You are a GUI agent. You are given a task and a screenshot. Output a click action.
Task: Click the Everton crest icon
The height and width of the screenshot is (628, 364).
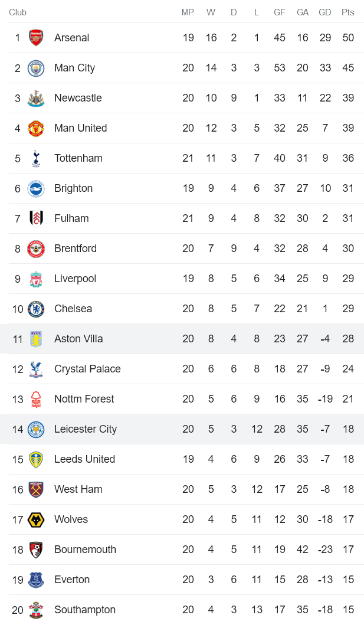click(x=36, y=580)
